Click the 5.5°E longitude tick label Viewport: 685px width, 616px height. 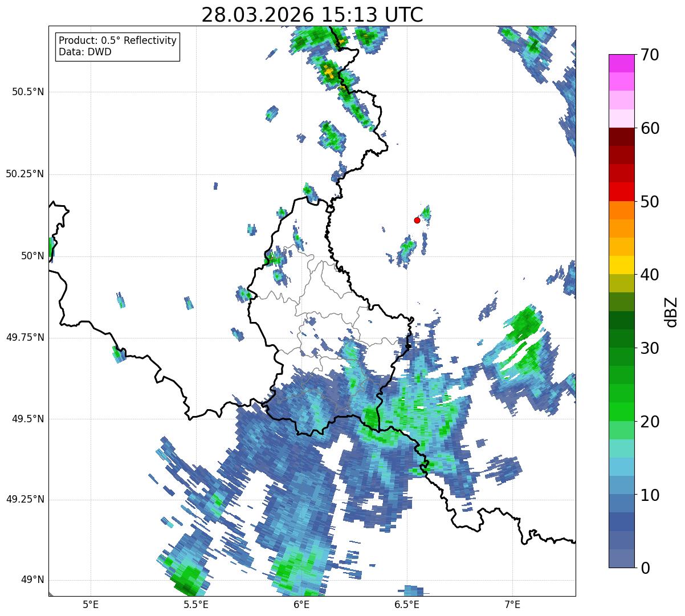click(x=196, y=604)
